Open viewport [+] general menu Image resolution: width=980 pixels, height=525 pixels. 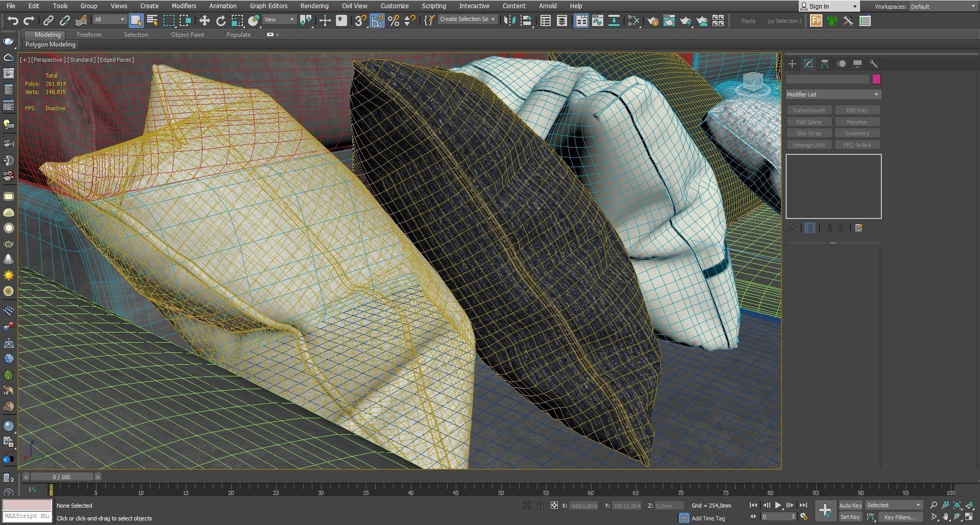24,60
